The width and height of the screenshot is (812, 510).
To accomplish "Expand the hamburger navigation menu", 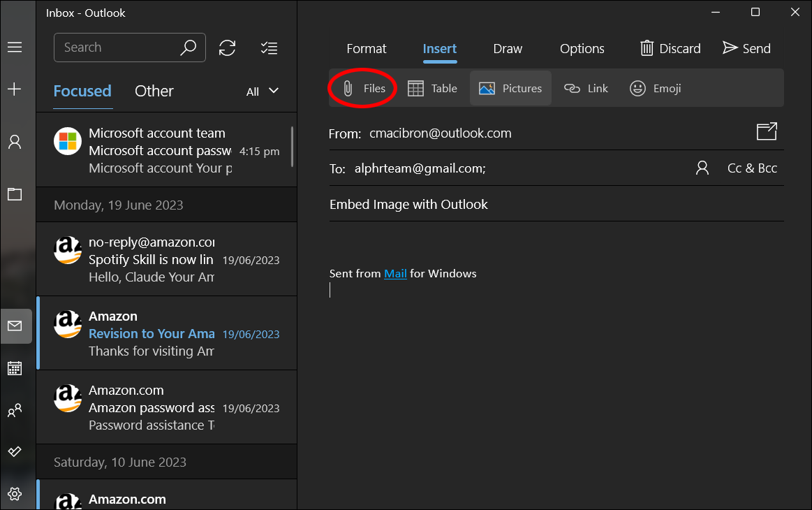I will pos(15,48).
